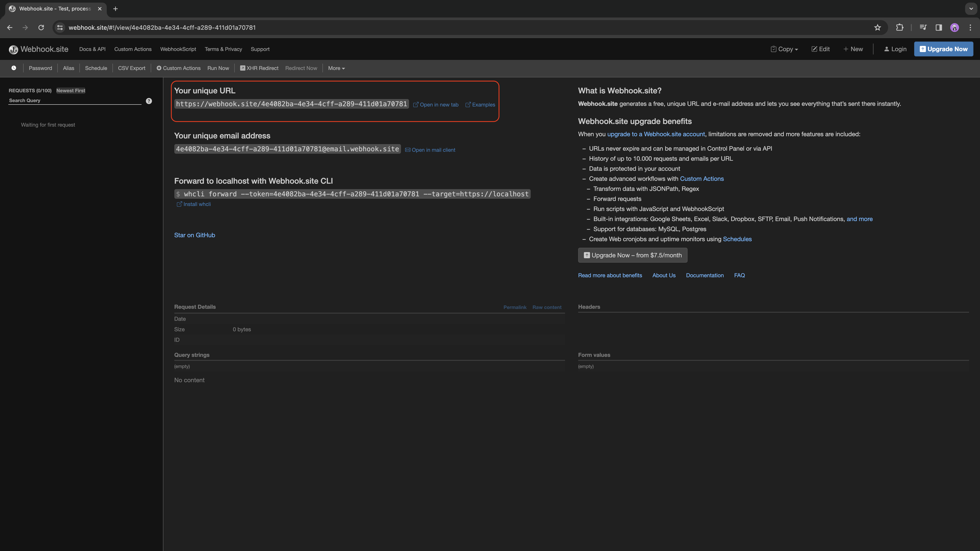Click Run Now
980x551 pixels.
(x=218, y=68)
